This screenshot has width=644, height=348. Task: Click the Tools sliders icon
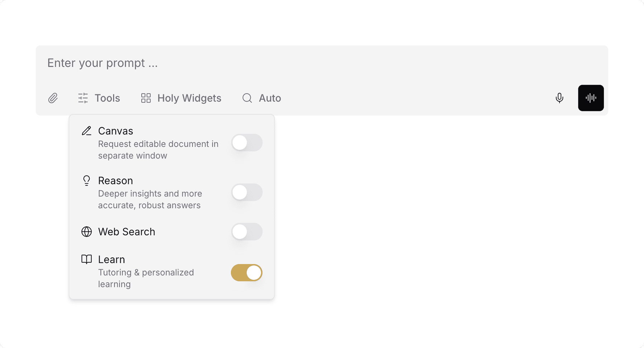click(83, 98)
